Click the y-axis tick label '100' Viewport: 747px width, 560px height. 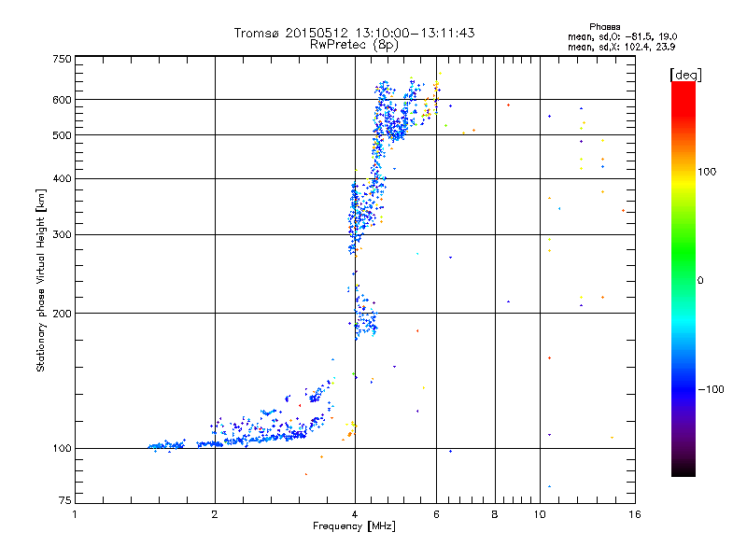pyautogui.click(x=62, y=449)
